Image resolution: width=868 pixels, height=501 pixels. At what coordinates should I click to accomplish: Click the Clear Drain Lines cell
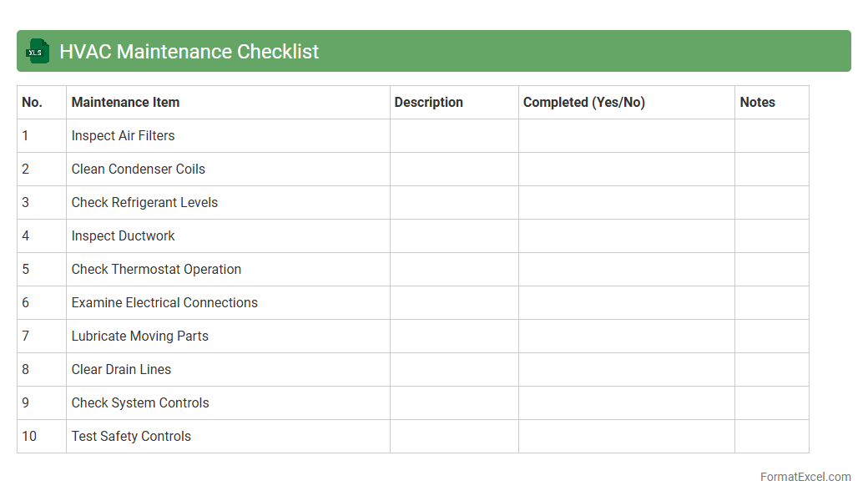121,369
